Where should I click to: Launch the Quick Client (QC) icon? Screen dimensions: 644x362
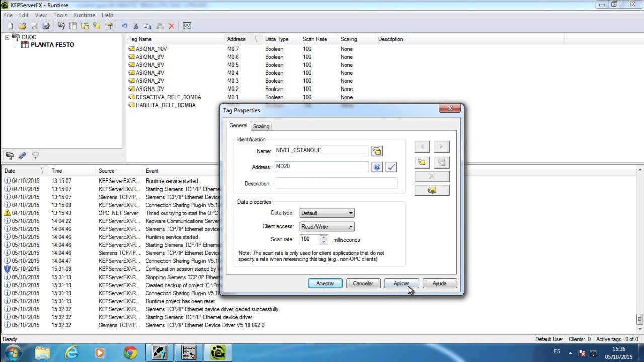point(187,26)
